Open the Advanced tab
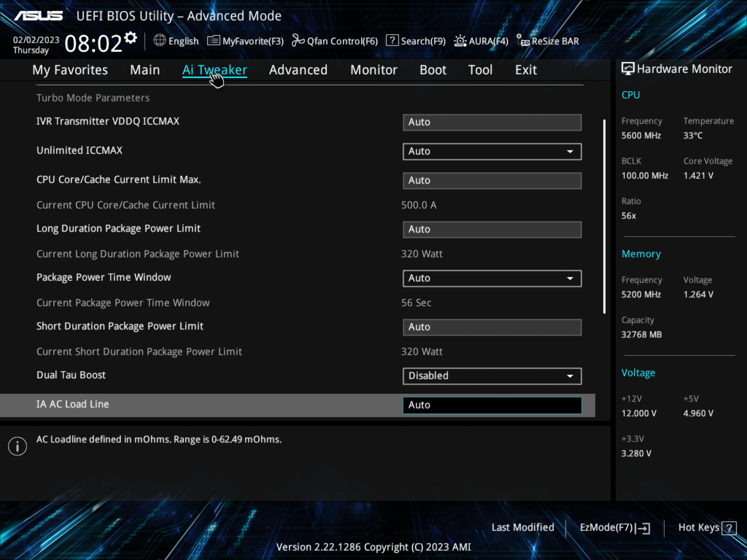This screenshot has height=560, width=747. click(298, 70)
